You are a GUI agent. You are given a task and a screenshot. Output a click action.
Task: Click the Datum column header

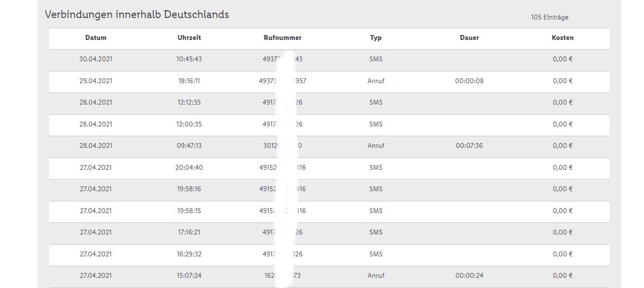coord(96,38)
